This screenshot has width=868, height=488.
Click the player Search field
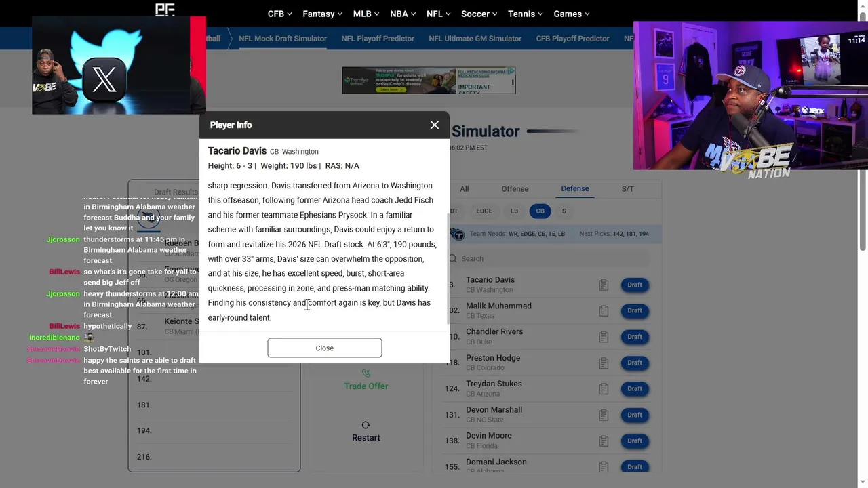(549, 258)
